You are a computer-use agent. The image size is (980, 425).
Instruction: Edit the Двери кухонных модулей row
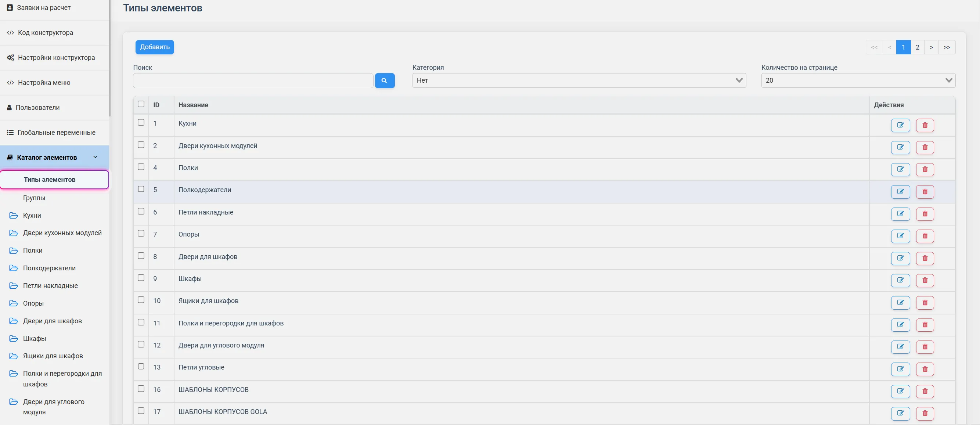point(900,147)
